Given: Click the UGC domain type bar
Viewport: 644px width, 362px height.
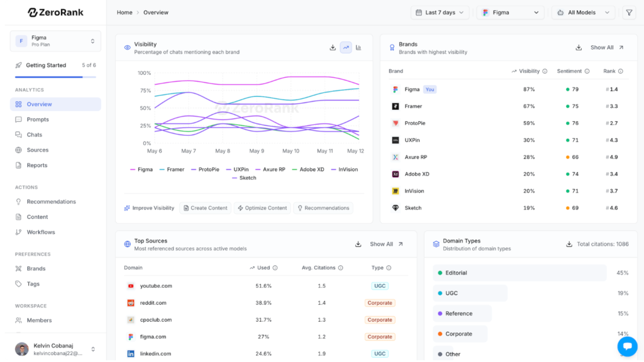Looking at the screenshot, I should point(470,293).
